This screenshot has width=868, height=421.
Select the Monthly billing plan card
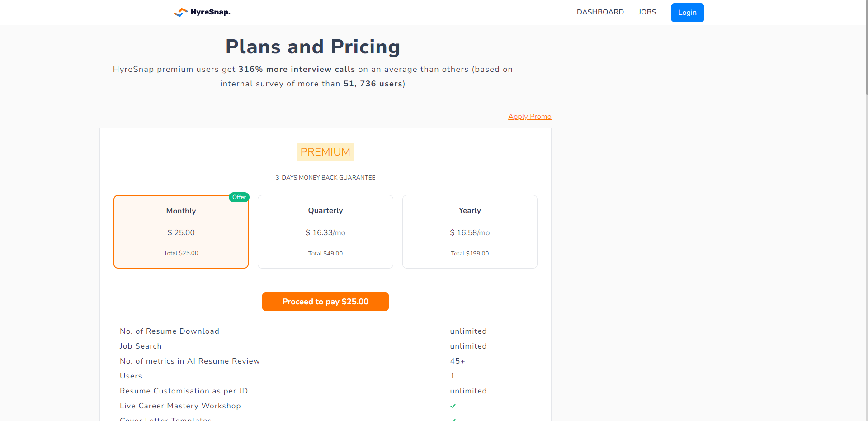tap(181, 232)
